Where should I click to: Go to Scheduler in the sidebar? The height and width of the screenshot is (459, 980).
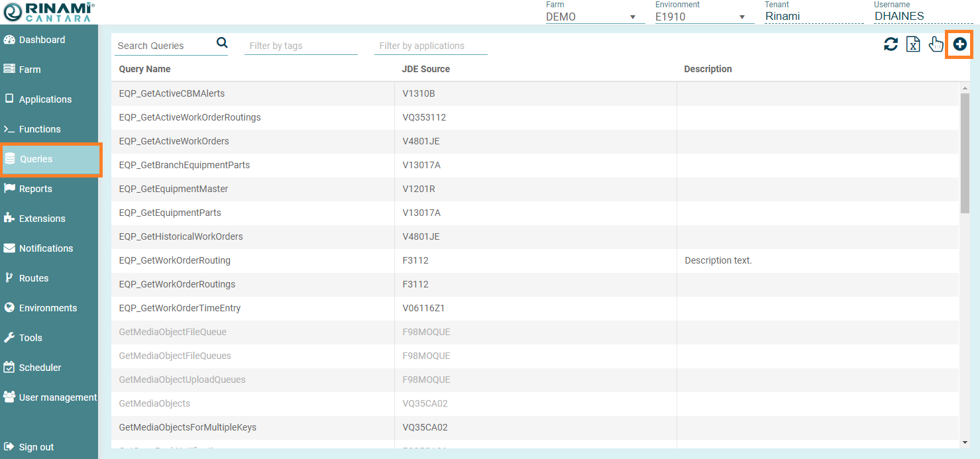pos(40,368)
